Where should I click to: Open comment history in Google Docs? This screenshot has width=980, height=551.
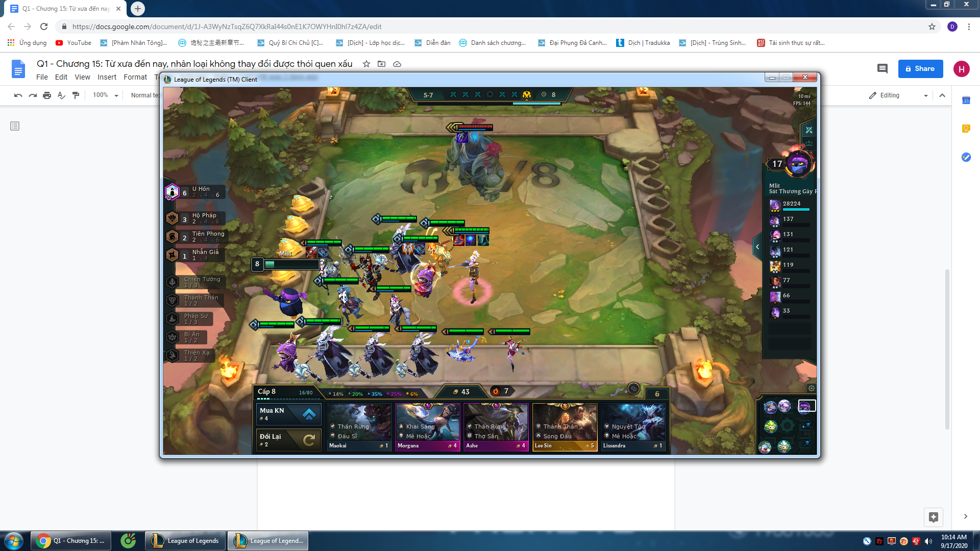click(x=883, y=68)
